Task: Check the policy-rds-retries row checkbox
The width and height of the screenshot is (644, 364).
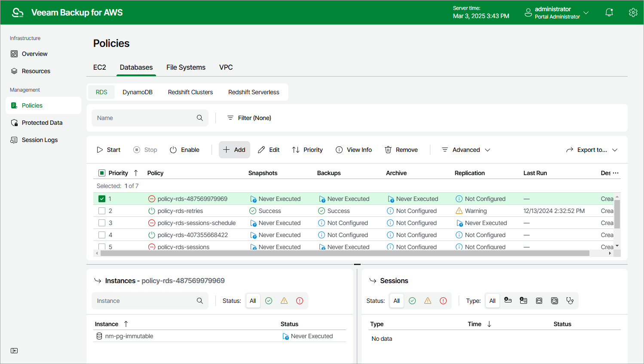Action: pos(102,211)
